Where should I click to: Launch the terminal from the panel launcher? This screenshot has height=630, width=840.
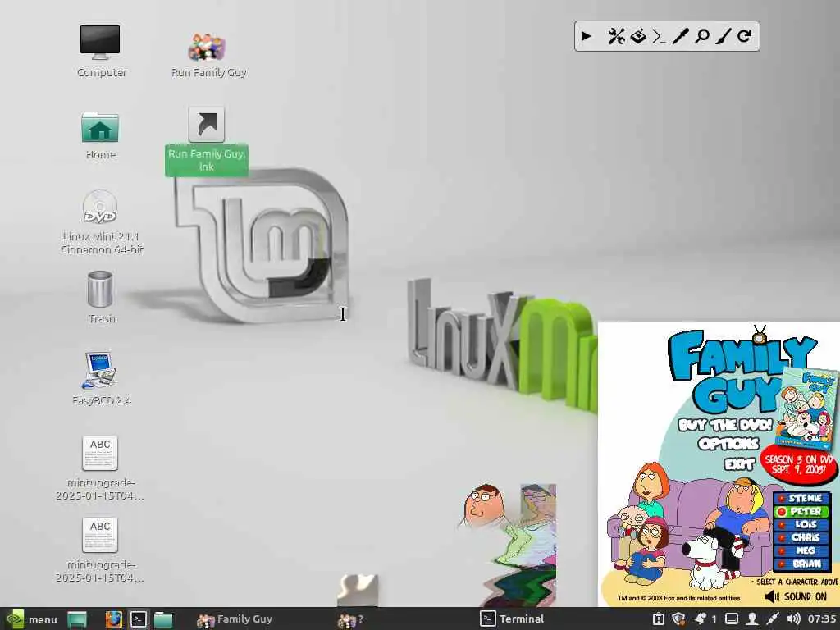pos(138,619)
